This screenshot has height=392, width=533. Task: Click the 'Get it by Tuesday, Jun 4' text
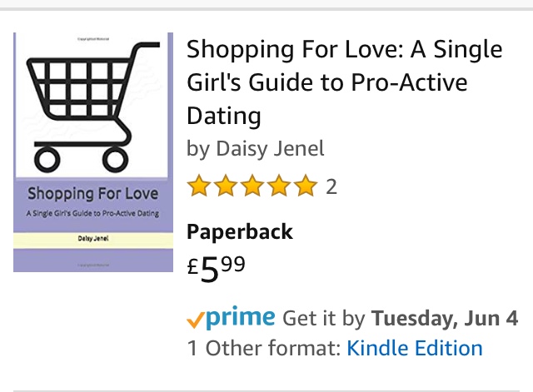[400, 319]
